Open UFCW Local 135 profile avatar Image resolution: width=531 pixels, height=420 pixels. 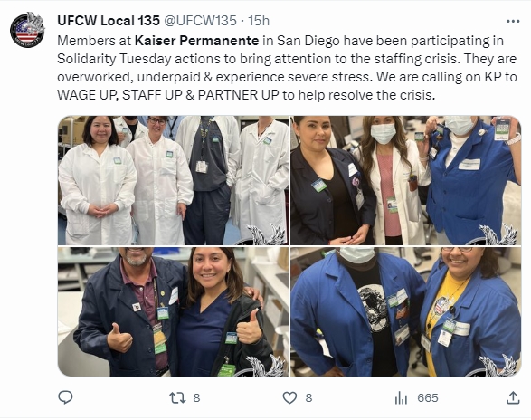(x=27, y=30)
